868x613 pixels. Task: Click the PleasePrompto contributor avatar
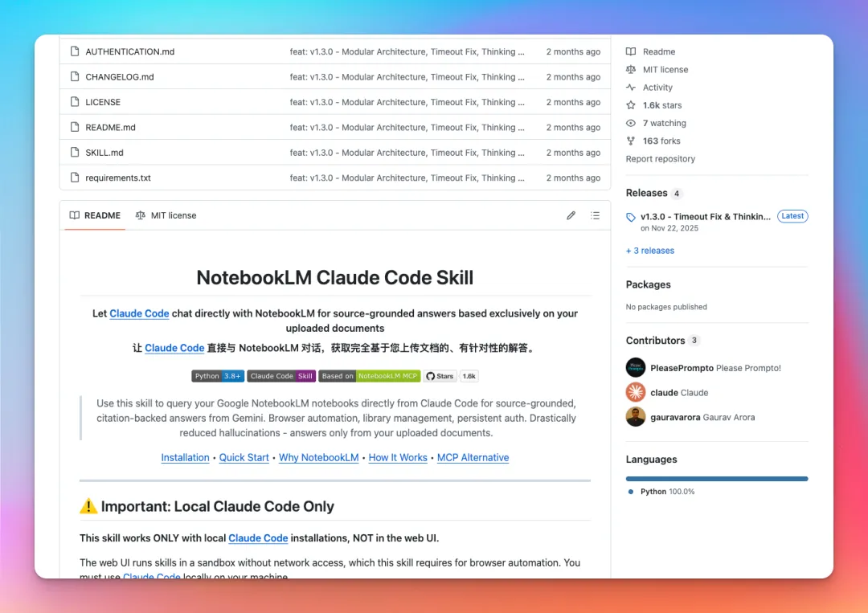tap(636, 368)
